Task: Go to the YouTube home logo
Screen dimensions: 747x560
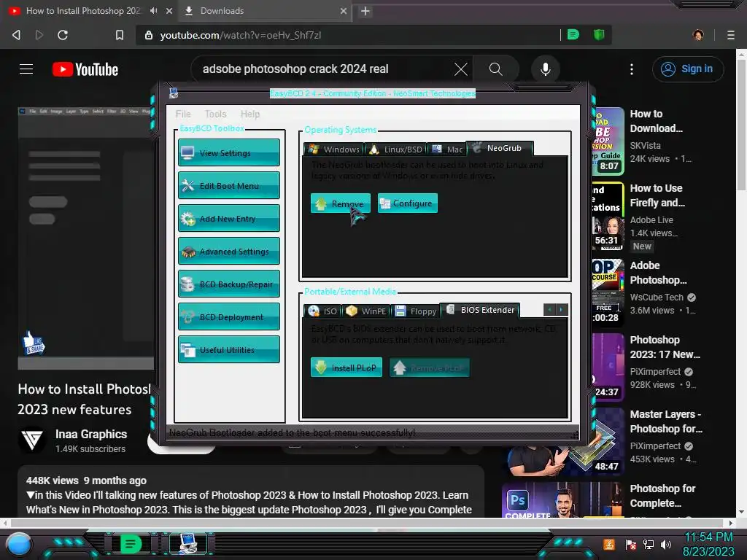Action: click(85, 69)
